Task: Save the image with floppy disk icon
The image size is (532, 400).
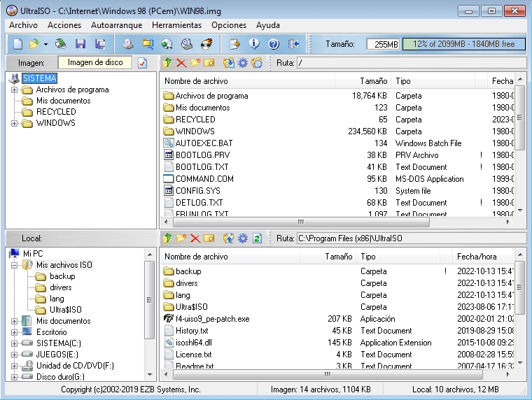Action: [80, 44]
